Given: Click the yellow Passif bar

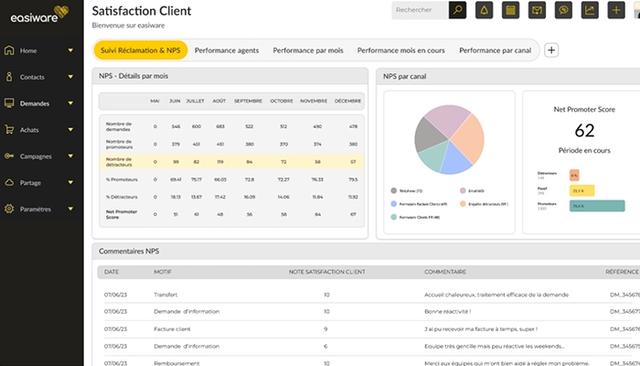Looking at the screenshot, I should click(x=582, y=191).
